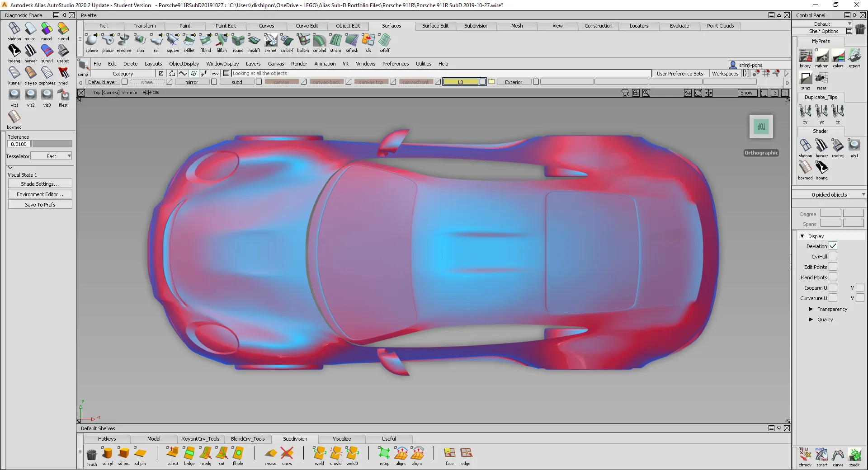Choose the skin surface tool
The width and height of the screenshot is (868, 470).
coord(140,40)
